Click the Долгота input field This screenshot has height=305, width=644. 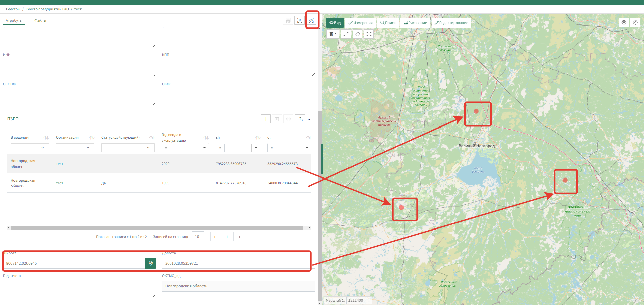235,263
